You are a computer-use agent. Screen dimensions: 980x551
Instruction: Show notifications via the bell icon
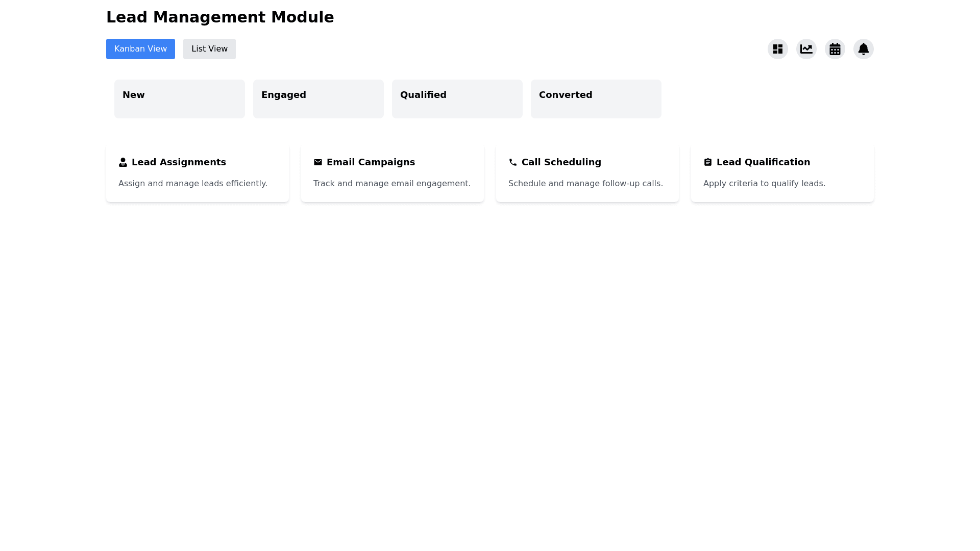pyautogui.click(x=864, y=49)
